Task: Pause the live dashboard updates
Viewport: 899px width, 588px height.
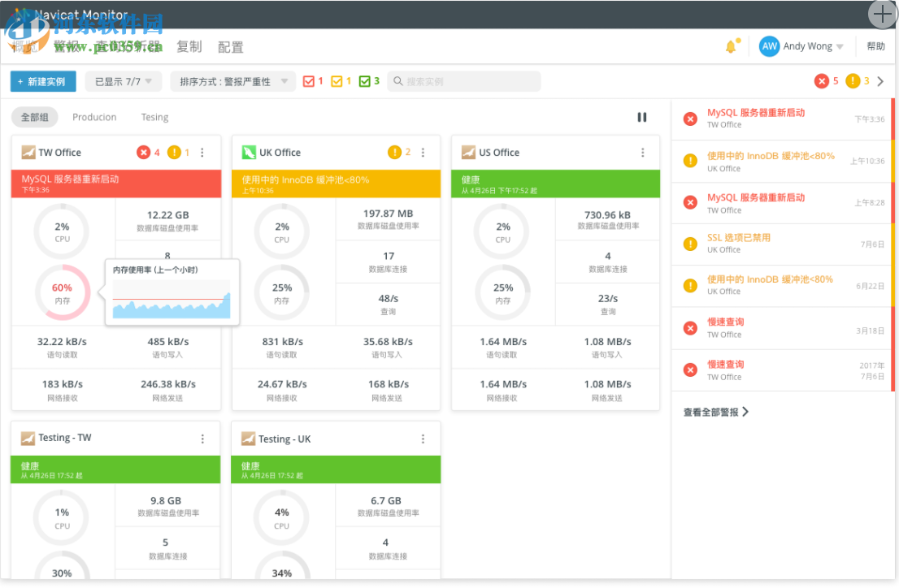Action: pyautogui.click(x=642, y=116)
